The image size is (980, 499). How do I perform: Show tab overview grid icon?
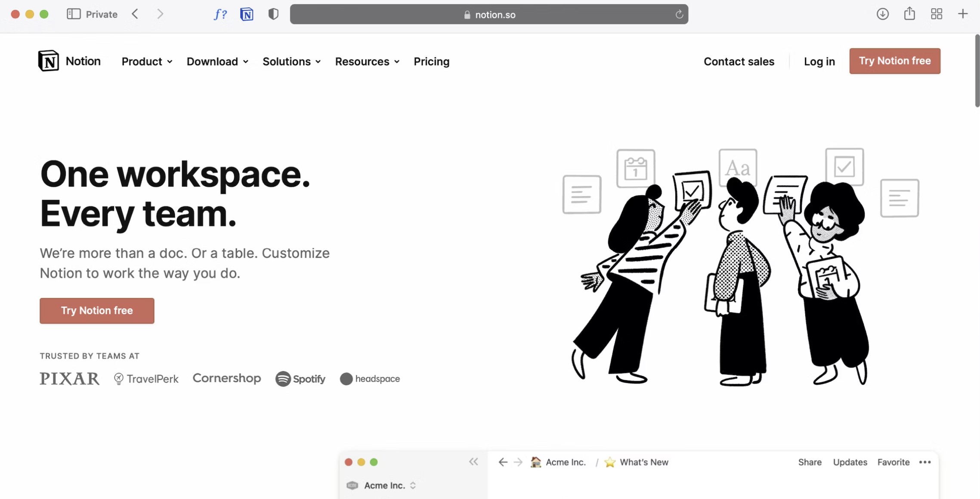(937, 14)
